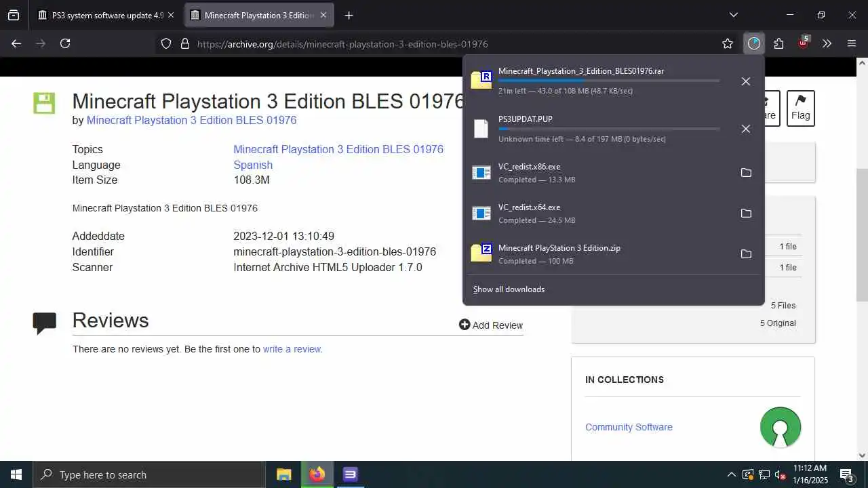Open the Topics Minecraft Playstation 3 Edition link
868x488 pixels.
tap(338, 149)
